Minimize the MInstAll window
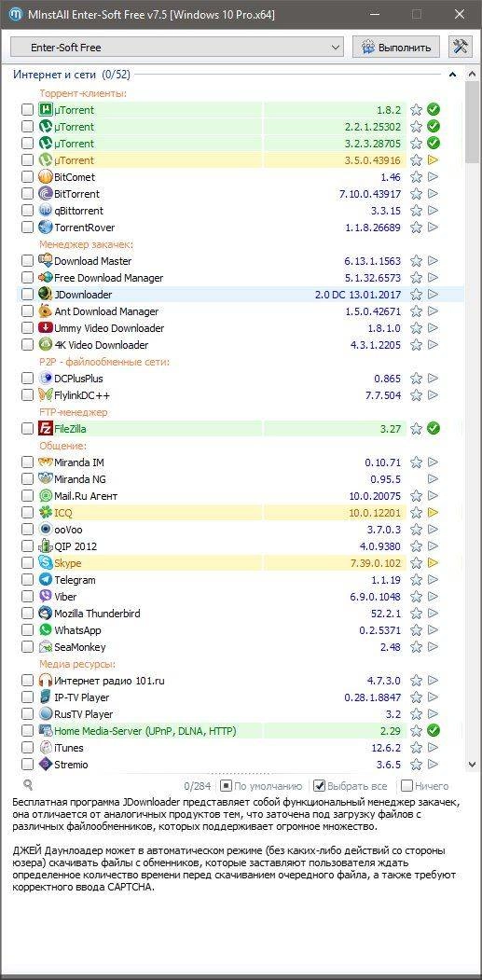The width and height of the screenshot is (482, 980). pos(373,14)
